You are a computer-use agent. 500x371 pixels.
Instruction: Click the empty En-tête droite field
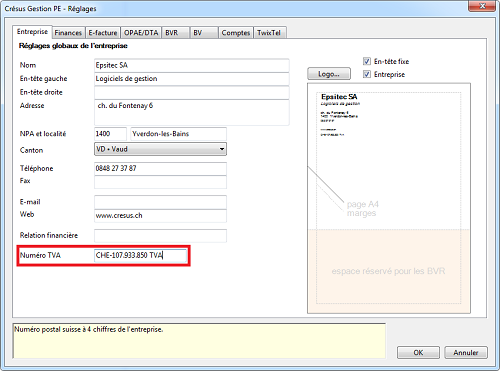click(192, 92)
